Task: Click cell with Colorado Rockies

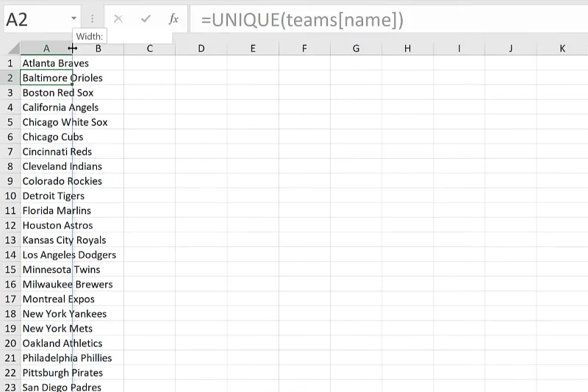Action: tap(46, 181)
